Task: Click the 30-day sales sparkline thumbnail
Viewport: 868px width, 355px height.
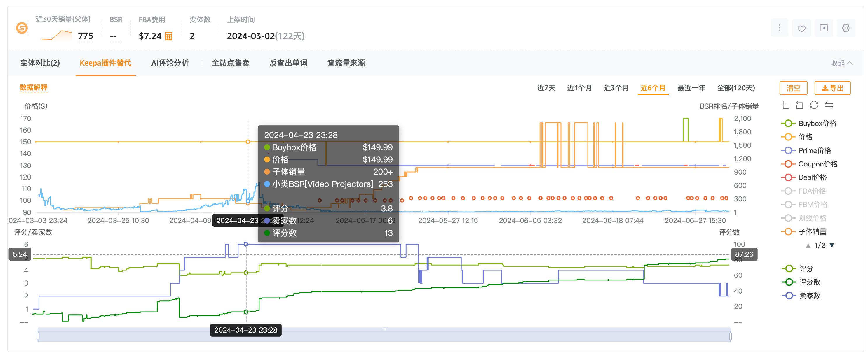Action: coord(56,35)
